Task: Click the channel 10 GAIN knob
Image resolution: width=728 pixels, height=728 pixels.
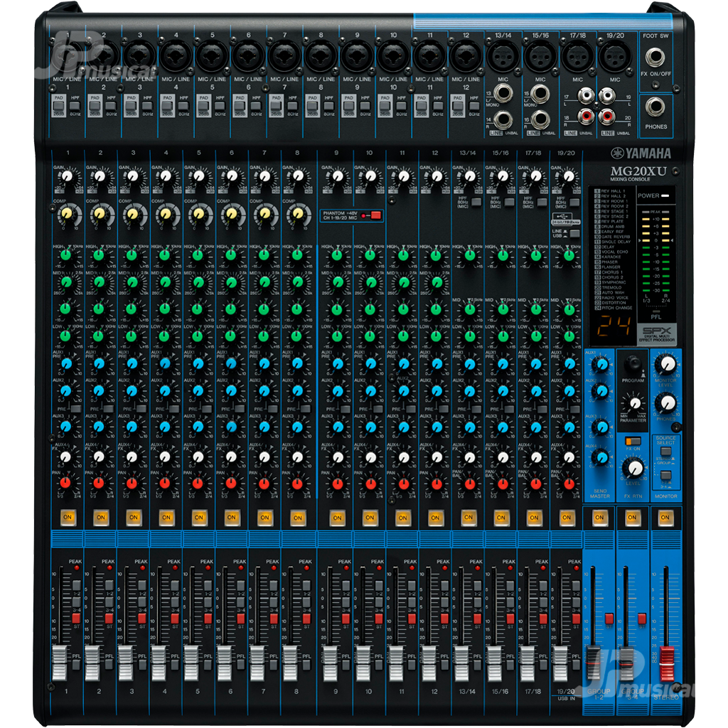Action: pos(370,176)
